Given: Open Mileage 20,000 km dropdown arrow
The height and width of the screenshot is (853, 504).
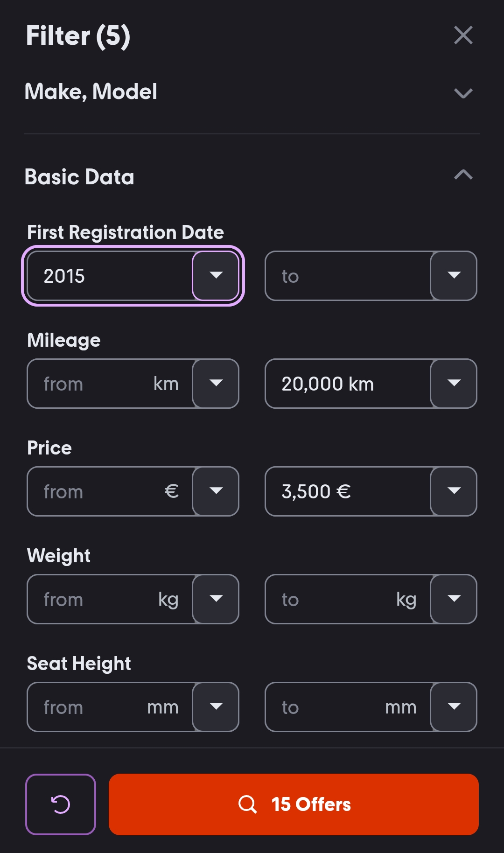Looking at the screenshot, I should tap(454, 384).
